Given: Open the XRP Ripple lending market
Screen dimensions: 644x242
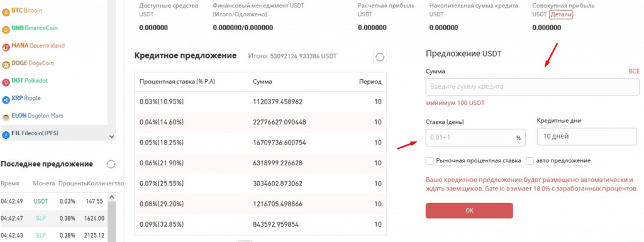Looking at the screenshot, I should (x=26, y=98).
